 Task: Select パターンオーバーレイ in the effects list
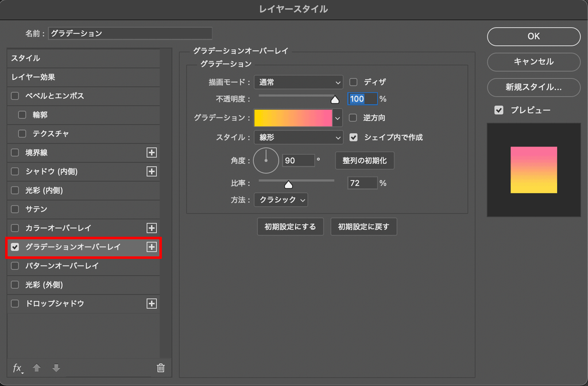tap(83, 266)
